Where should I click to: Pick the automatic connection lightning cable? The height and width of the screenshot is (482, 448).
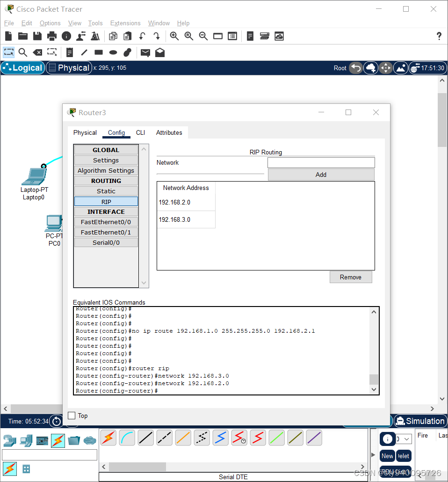pos(108,438)
